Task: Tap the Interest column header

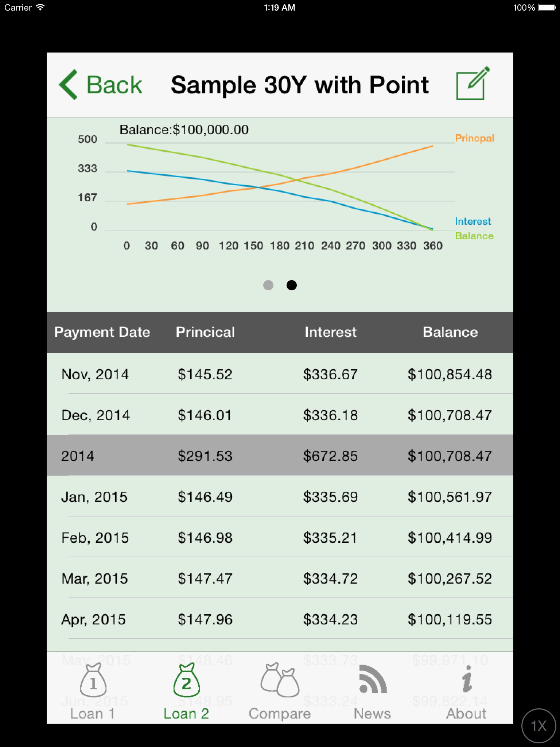Action: (330, 332)
